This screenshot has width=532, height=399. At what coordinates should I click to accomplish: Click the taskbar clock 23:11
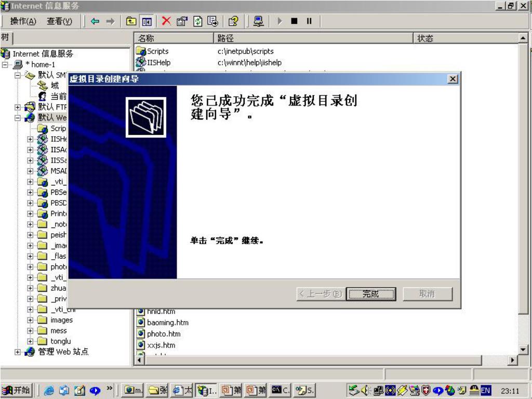pyautogui.click(x=510, y=391)
